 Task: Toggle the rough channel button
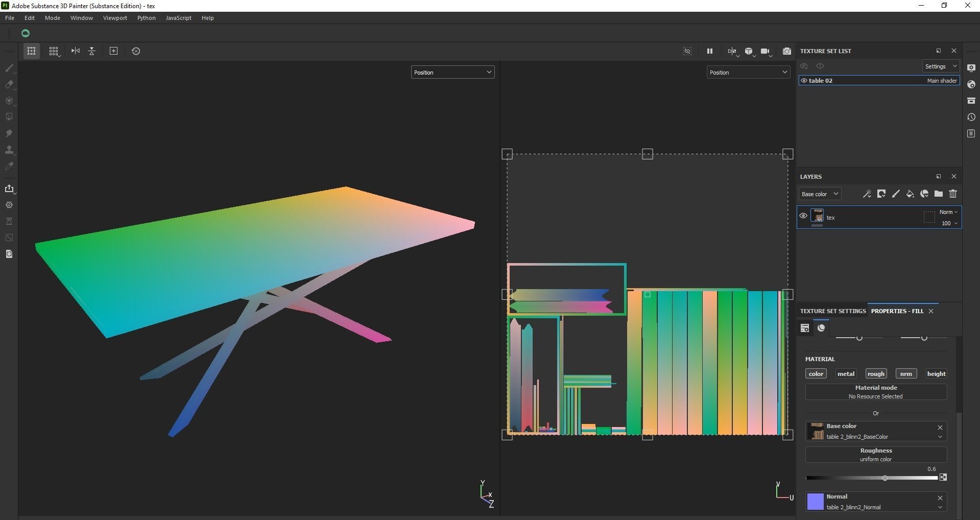(x=876, y=374)
